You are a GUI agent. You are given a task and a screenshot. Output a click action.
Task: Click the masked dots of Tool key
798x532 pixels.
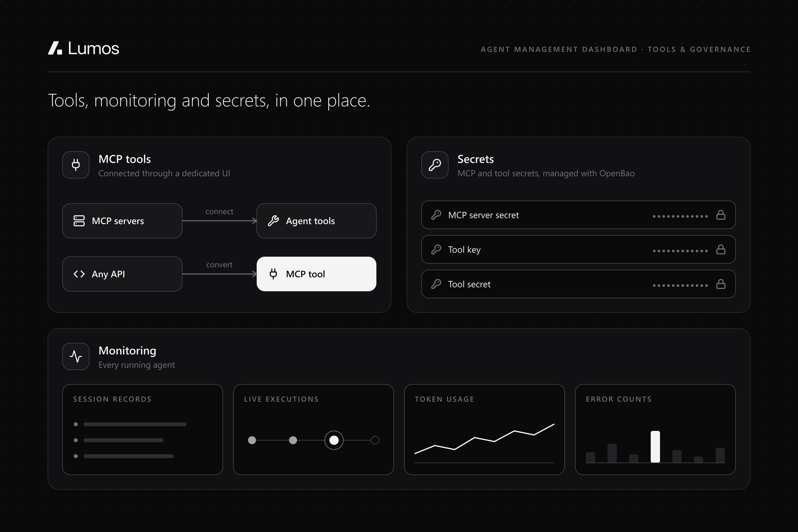tap(680, 251)
